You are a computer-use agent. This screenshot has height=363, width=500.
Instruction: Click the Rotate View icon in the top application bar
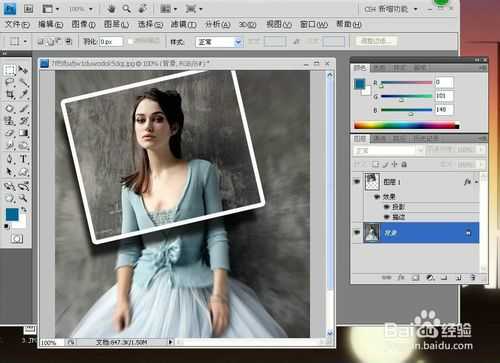(143, 9)
